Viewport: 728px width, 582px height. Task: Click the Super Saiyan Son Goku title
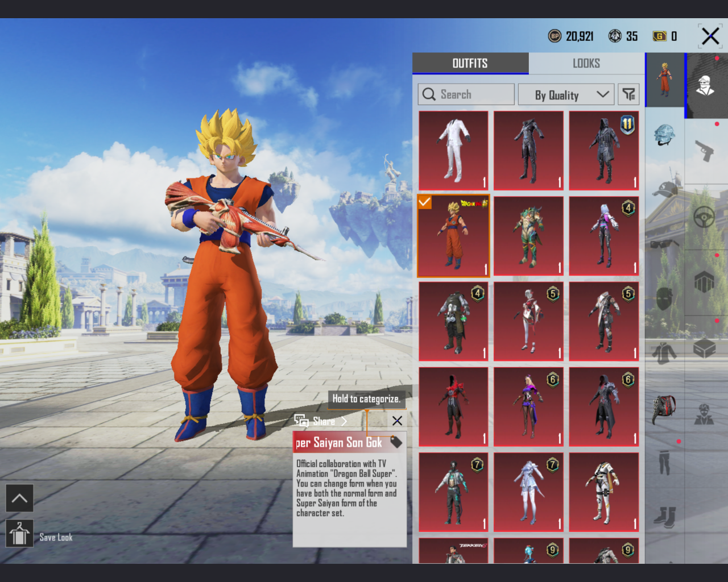click(339, 443)
